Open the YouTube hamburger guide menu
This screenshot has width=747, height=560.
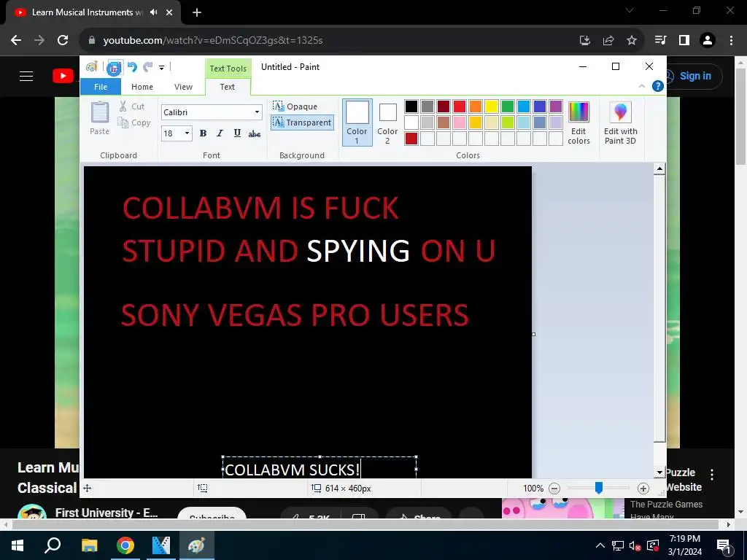(x=26, y=76)
